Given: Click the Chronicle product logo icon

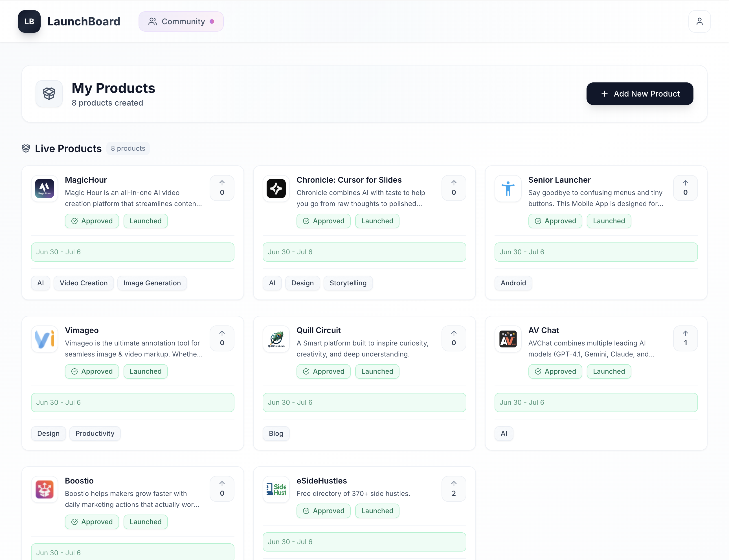Looking at the screenshot, I should 276,189.
